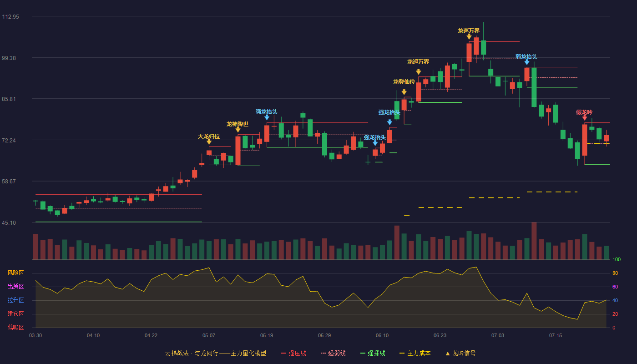637x364 pixels.
Task: Toggle the 强弱线 legend entry
Action: coord(333,353)
